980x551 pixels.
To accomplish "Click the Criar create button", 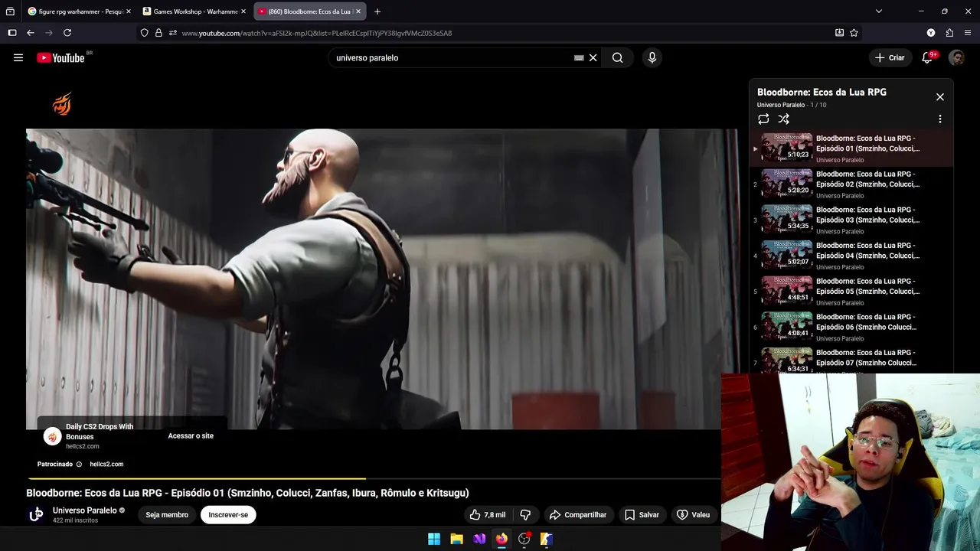I will [x=890, y=57].
